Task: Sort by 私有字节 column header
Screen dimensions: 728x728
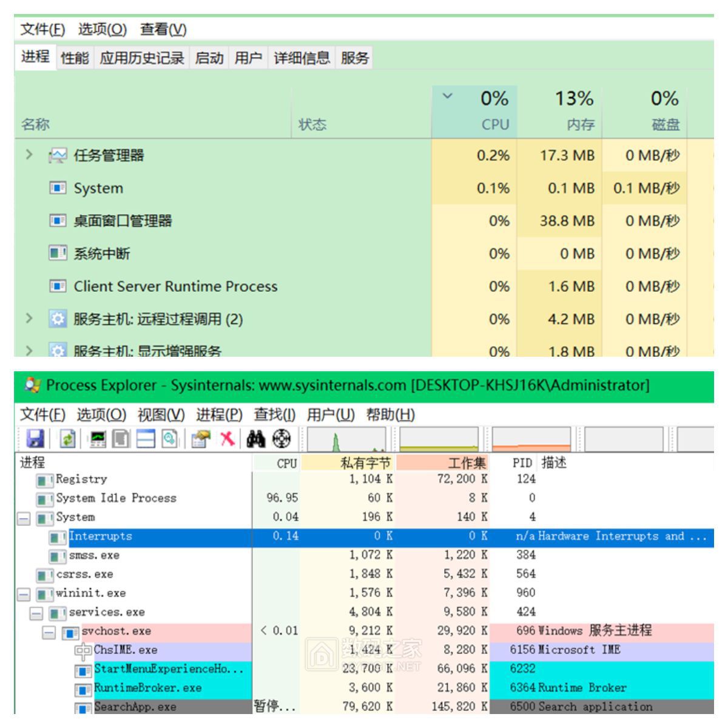Action: click(x=348, y=463)
